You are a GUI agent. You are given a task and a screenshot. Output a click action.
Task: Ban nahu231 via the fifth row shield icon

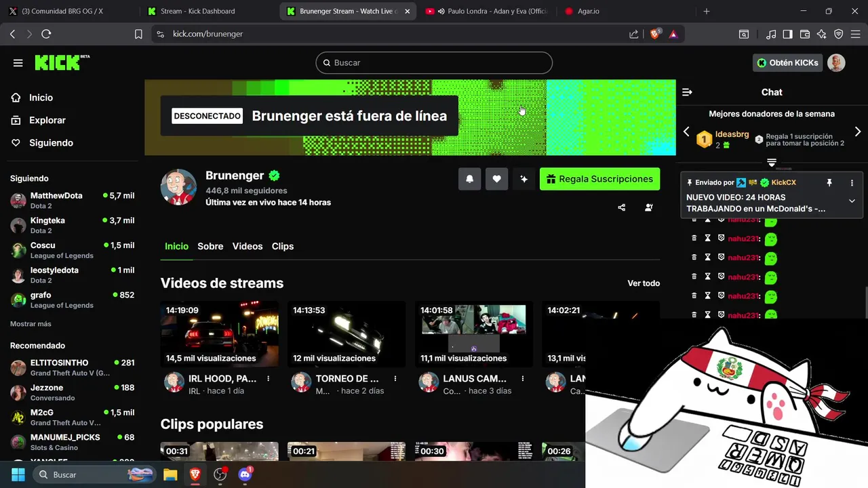[x=721, y=296]
